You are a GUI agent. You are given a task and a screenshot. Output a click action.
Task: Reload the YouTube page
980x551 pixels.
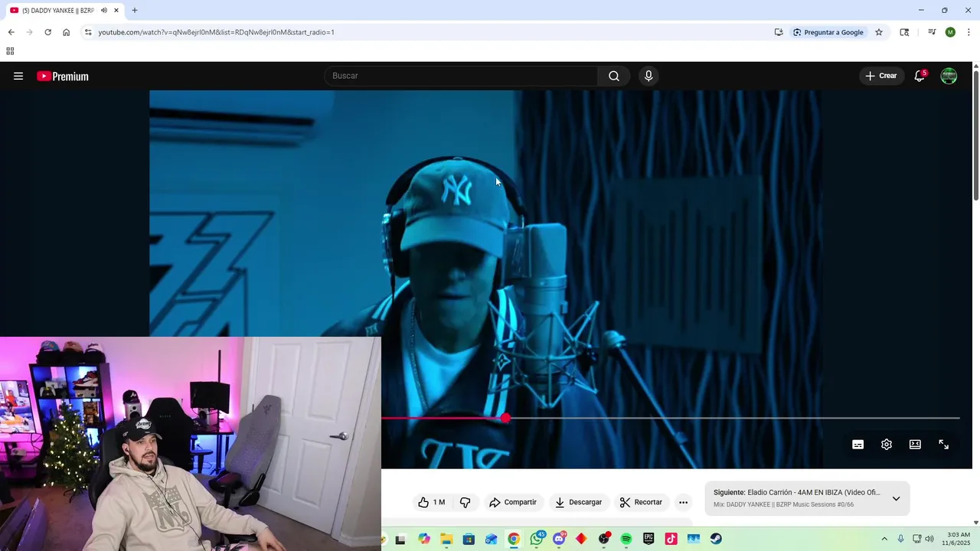(x=47, y=32)
